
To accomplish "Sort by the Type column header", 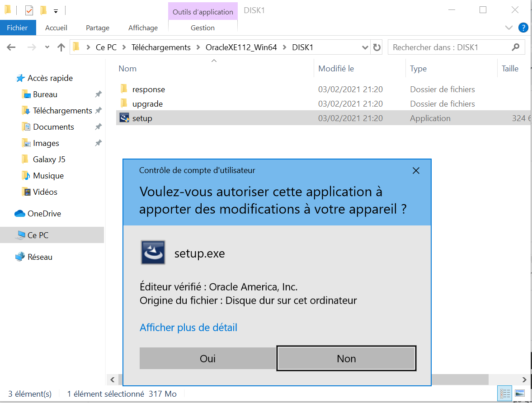I will coord(419,69).
